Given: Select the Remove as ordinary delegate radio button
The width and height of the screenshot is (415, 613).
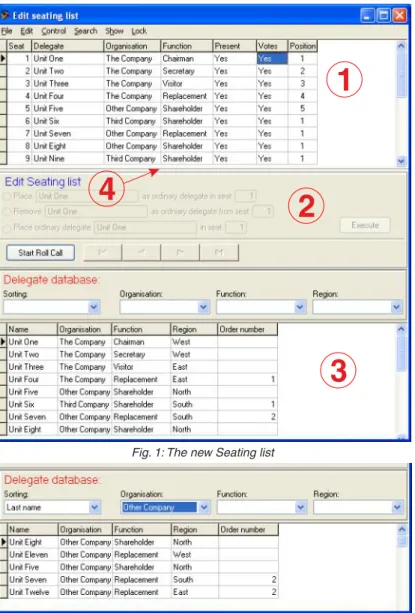Looking at the screenshot, I should 7,212.
